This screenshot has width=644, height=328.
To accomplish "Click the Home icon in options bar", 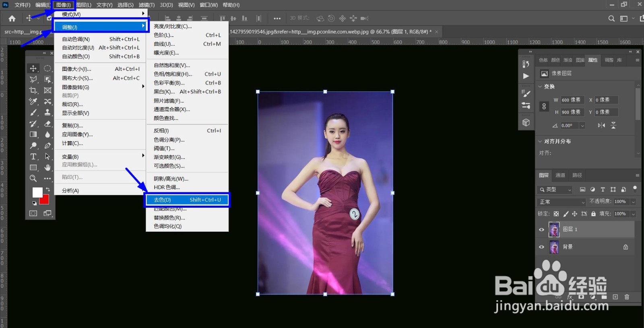I will 12,19.
